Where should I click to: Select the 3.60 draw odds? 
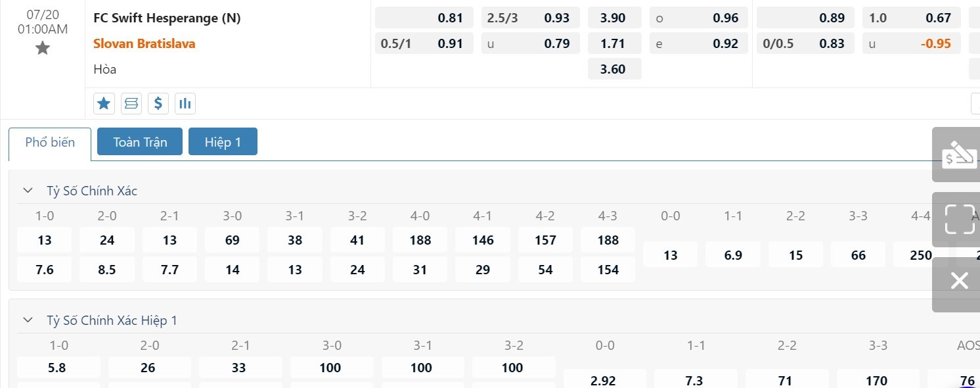[x=614, y=69]
